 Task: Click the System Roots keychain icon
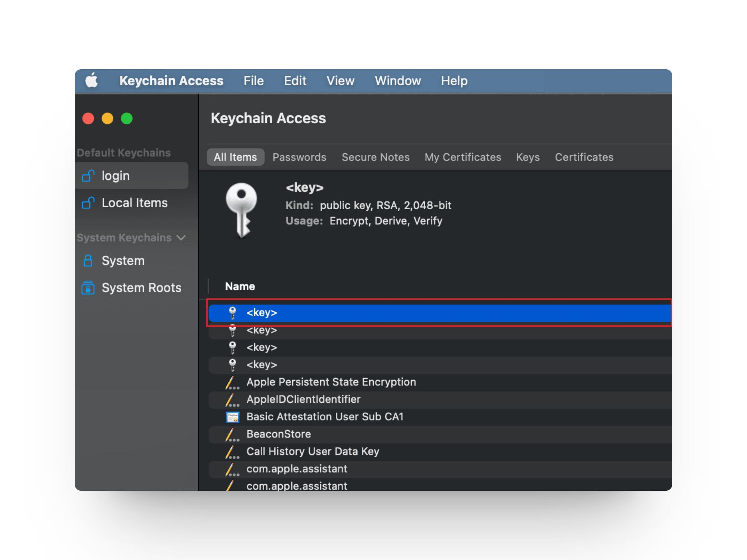tap(88, 288)
